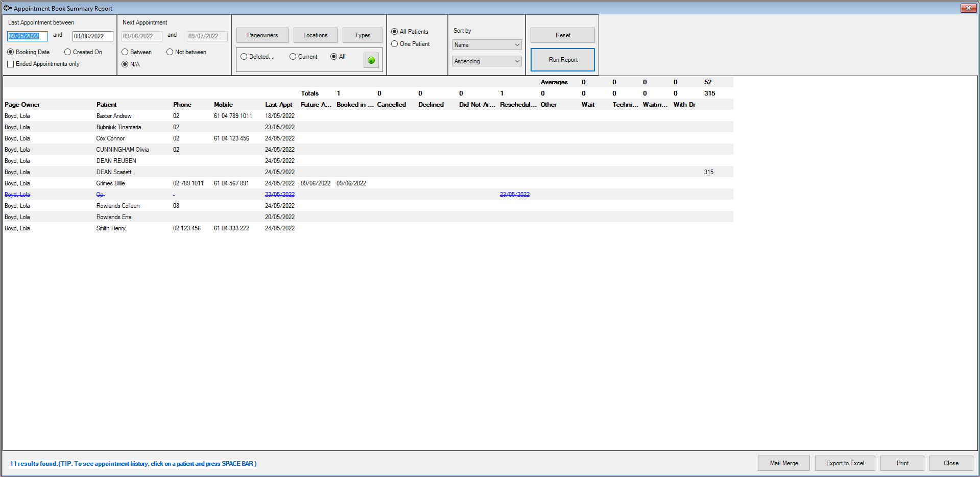Screen dimensions: 980x477
Task: Open the Pageowners filter
Action: tap(262, 35)
